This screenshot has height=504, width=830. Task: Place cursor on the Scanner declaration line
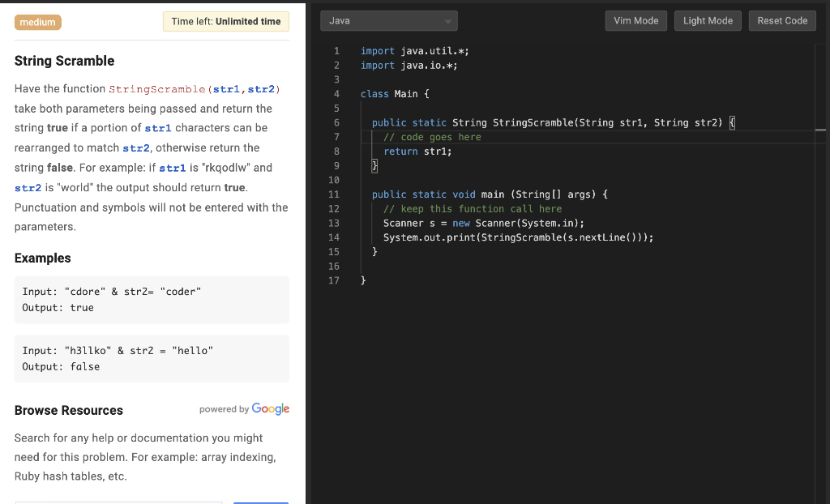tap(483, 223)
